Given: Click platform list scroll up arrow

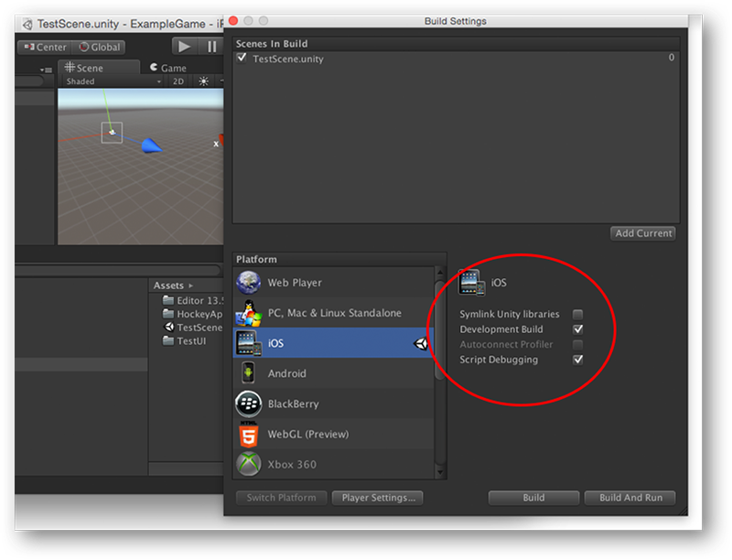Looking at the screenshot, I should click(x=440, y=272).
